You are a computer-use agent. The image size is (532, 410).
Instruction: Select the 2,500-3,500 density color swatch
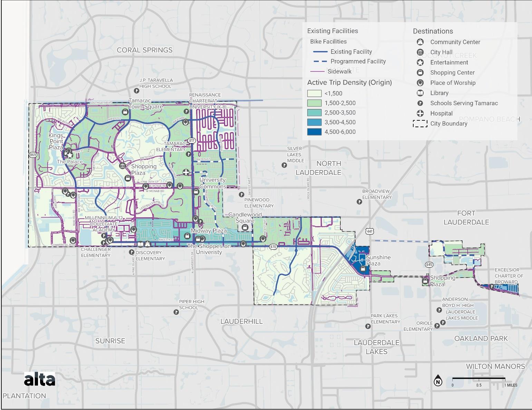pos(314,113)
